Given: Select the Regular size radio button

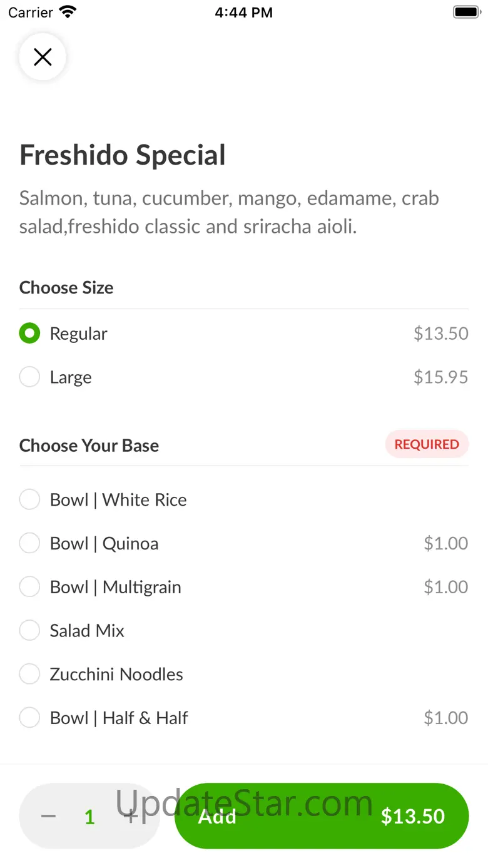Looking at the screenshot, I should pyautogui.click(x=29, y=334).
